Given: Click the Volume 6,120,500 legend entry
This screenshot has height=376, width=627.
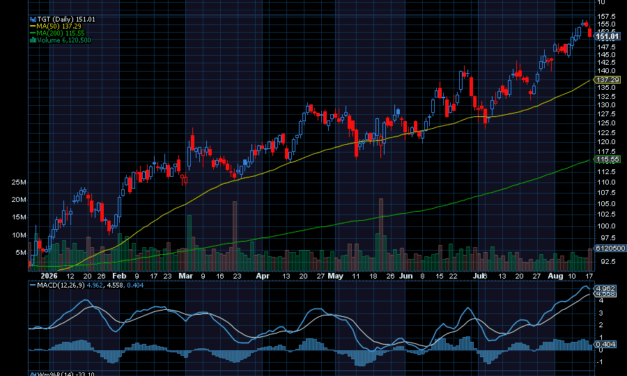Looking at the screenshot, I should [x=61, y=40].
